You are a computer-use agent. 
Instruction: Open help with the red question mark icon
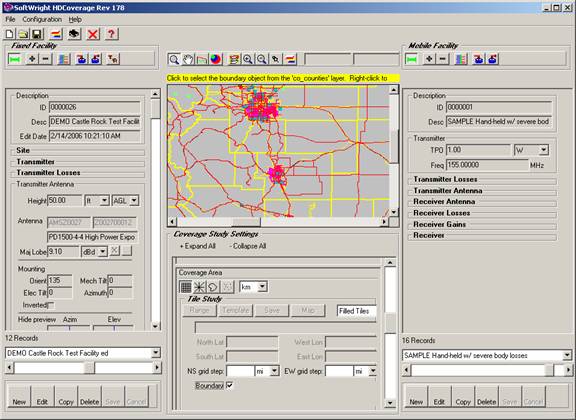[111, 34]
